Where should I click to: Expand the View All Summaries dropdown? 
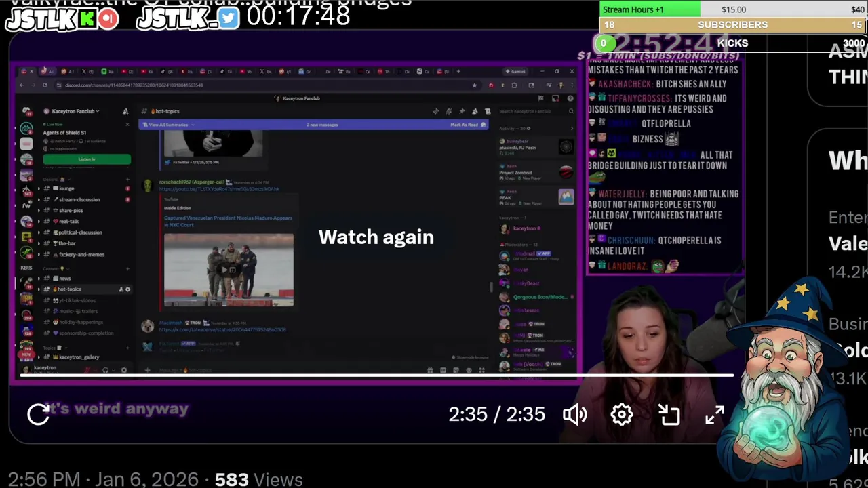tap(170, 125)
